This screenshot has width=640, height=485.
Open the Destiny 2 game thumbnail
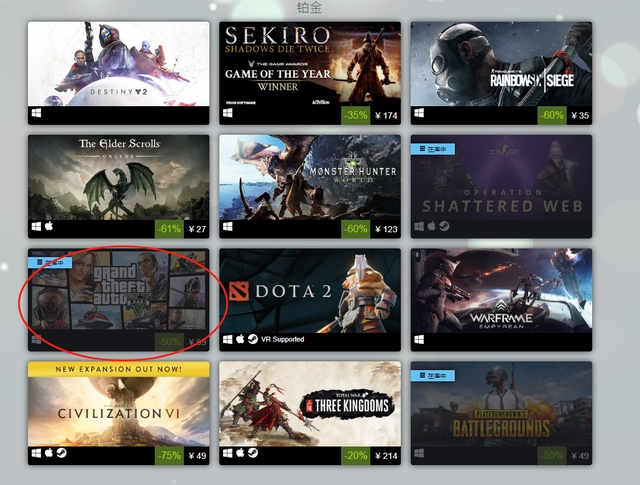(x=118, y=64)
